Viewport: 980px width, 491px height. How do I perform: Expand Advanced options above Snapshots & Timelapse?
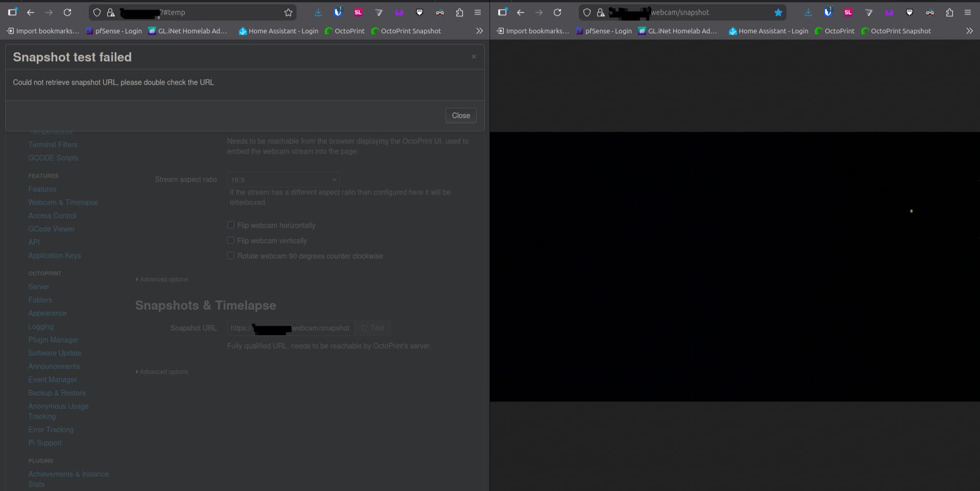point(162,279)
